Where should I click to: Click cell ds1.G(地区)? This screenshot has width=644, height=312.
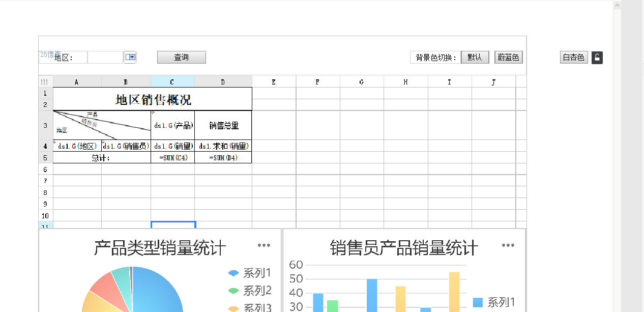pyautogui.click(x=77, y=146)
